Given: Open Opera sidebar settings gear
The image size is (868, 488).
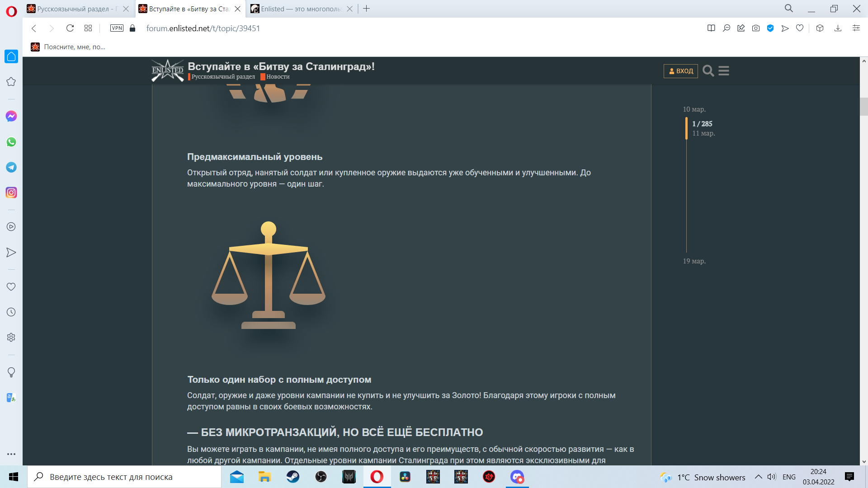Looking at the screenshot, I should pyautogui.click(x=11, y=338).
